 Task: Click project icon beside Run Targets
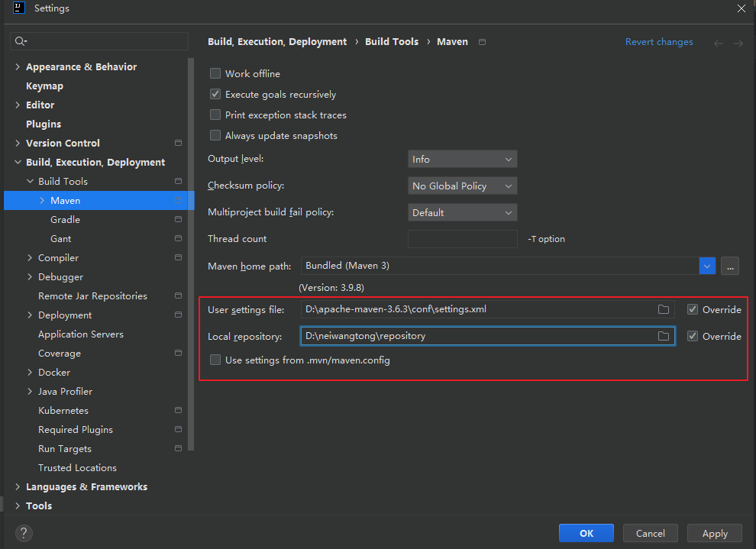(x=178, y=448)
